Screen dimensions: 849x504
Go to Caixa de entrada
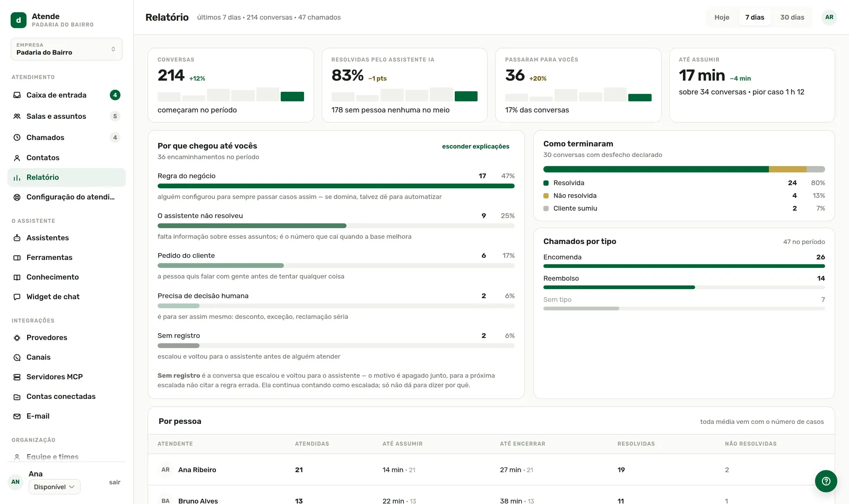click(x=66, y=95)
